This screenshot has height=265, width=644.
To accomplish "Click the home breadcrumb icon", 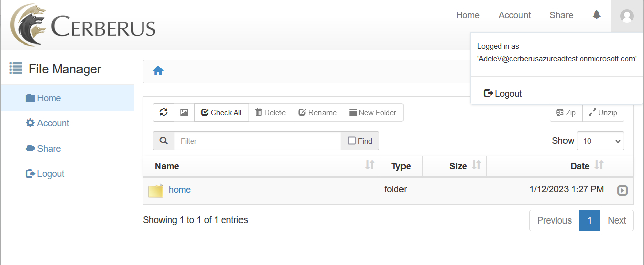I will click(158, 71).
